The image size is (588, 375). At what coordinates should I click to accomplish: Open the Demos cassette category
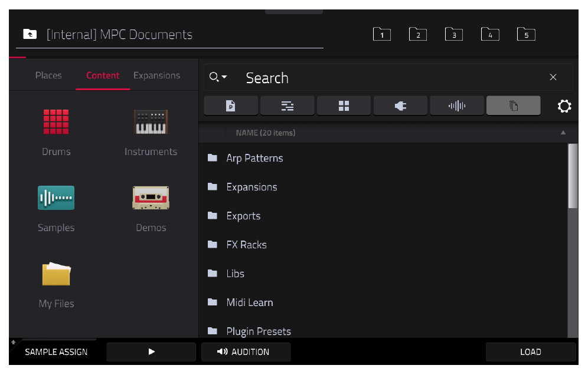[151, 208]
